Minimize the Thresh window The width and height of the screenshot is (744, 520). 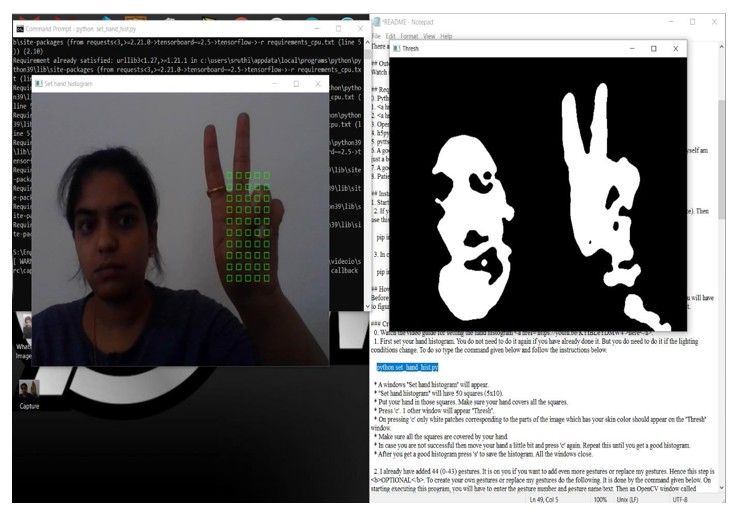632,48
